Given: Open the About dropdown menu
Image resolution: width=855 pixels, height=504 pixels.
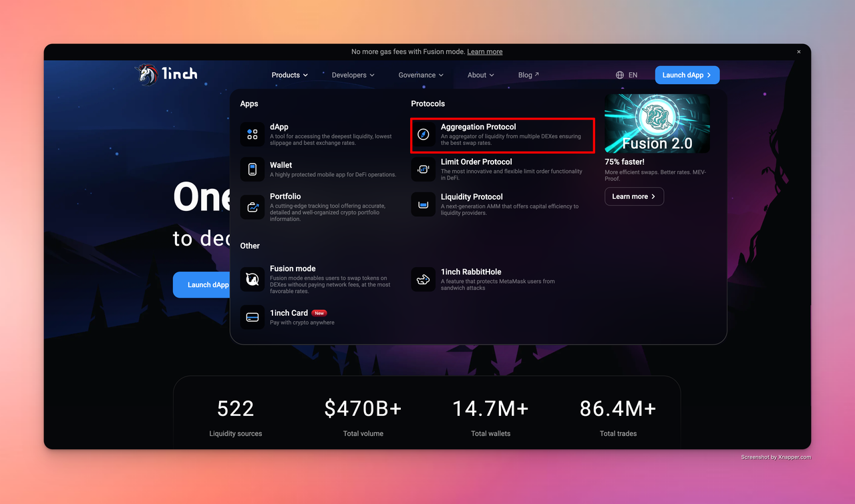Looking at the screenshot, I should 480,75.
